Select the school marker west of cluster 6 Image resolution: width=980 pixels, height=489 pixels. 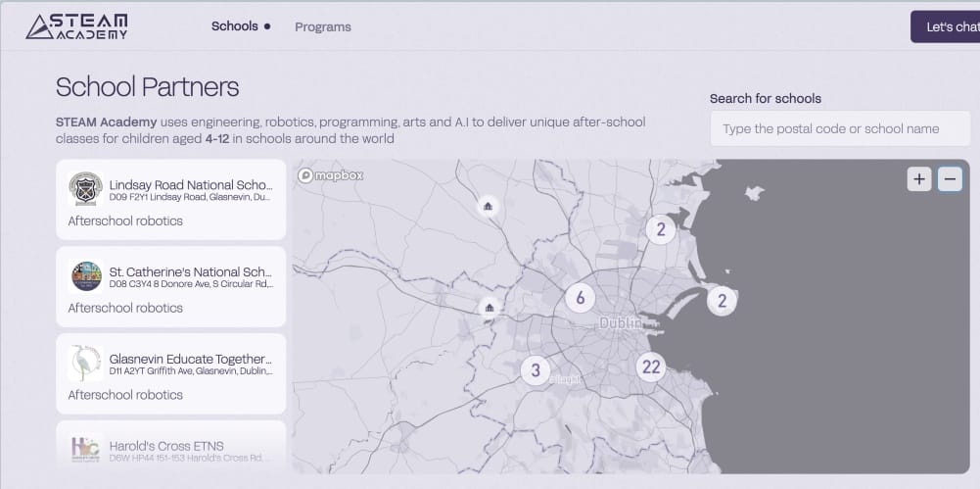click(x=489, y=308)
